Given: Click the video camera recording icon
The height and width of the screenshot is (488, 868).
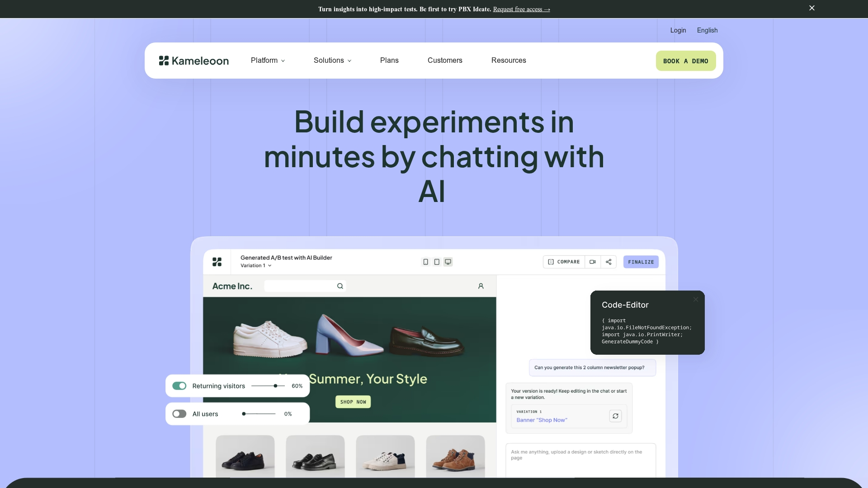Looking at the screenshot, I should [x=593, y=262].
